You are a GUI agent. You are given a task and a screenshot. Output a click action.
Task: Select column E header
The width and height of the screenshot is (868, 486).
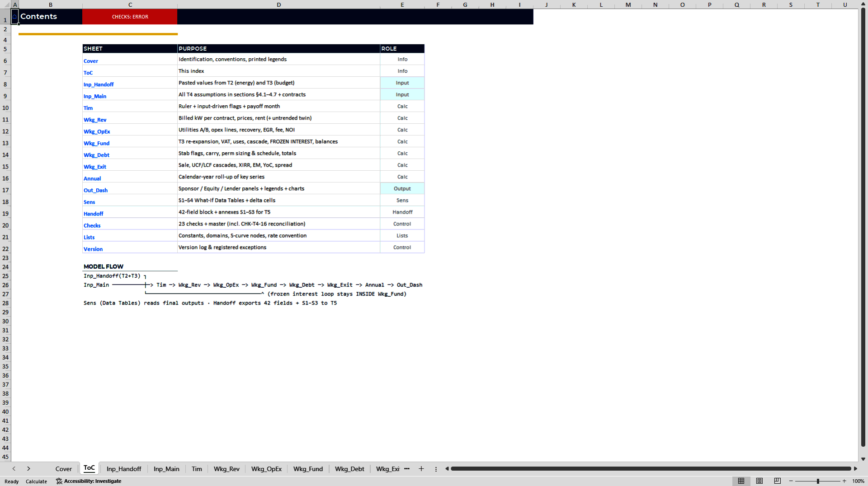[402, 5]
